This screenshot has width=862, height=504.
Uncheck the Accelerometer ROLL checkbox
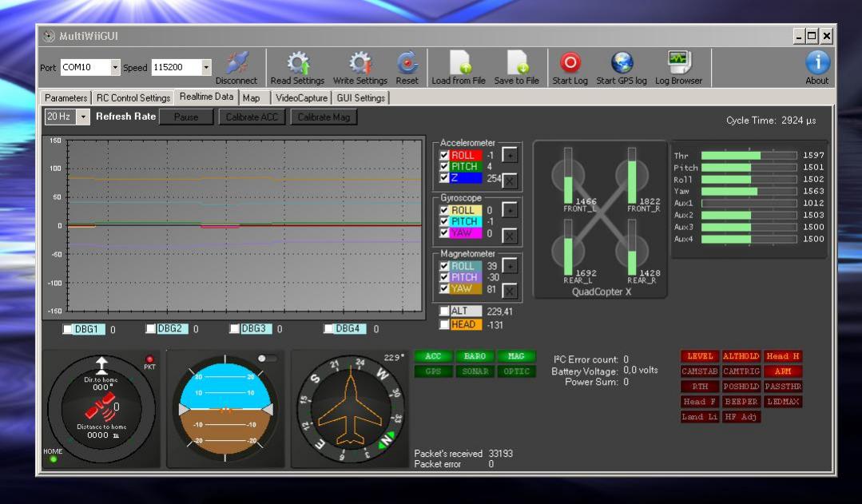(x=444, y=155)
